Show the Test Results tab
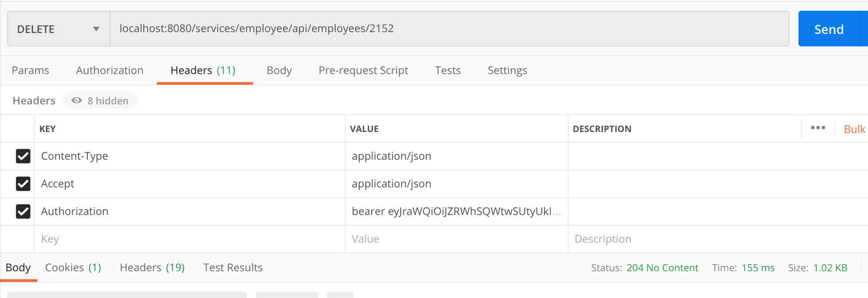Screen dimensions: 868x298 click(x=233, y=268)
